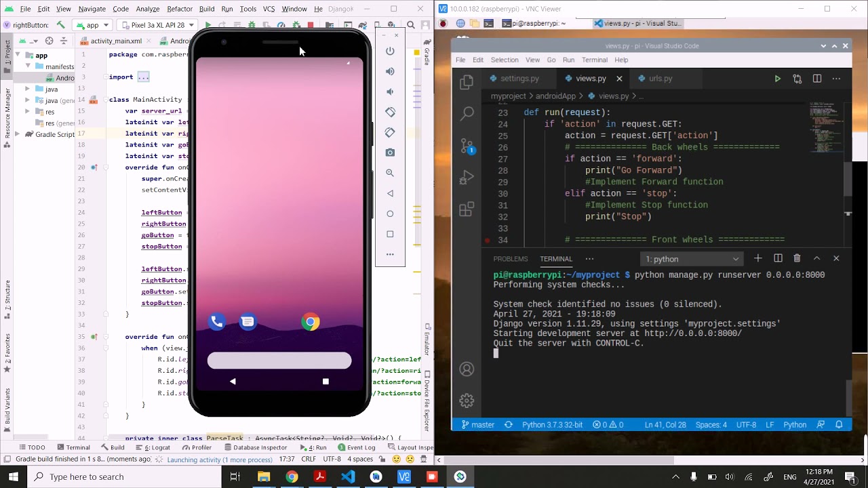Screen dimensions: 868x488
Task: Open Phone app on emulator screen
Action: 217,322
